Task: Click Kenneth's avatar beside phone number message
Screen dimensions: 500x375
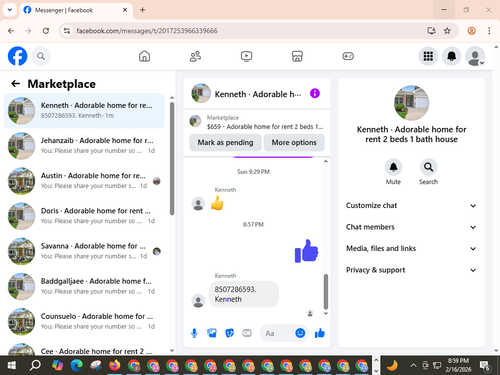Action: click(x=198, y=301)
